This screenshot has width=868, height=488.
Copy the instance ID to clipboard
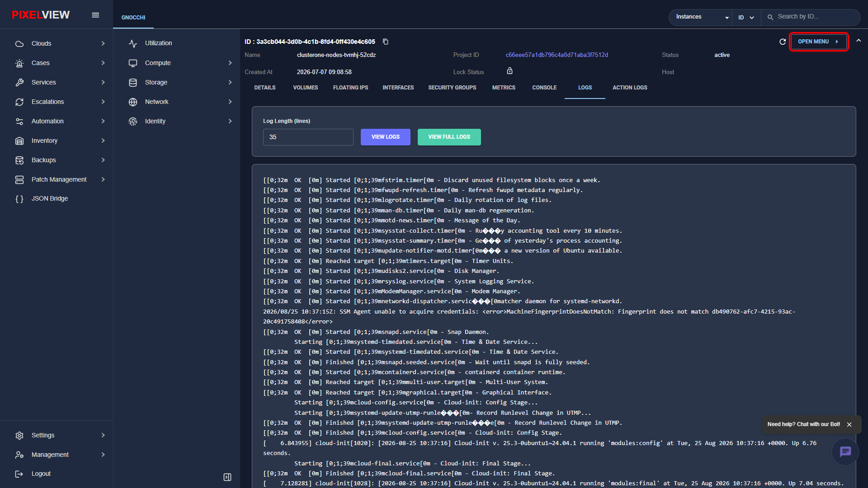point(386,42)
